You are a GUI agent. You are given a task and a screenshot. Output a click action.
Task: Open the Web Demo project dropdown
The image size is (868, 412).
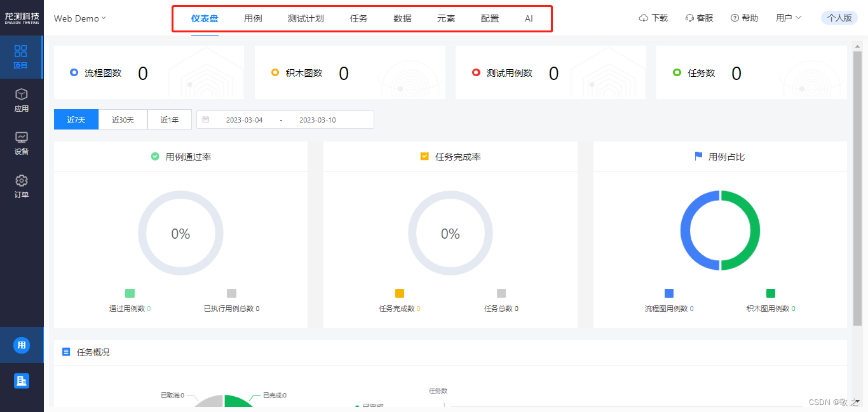pyautogui.click(x=80, y=18)
